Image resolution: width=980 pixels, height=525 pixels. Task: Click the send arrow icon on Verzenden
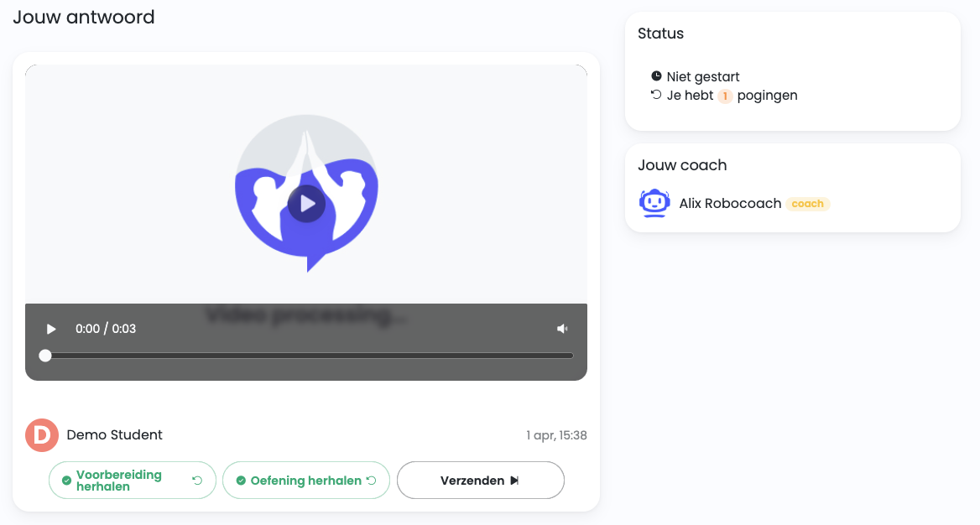pos(514,481)
